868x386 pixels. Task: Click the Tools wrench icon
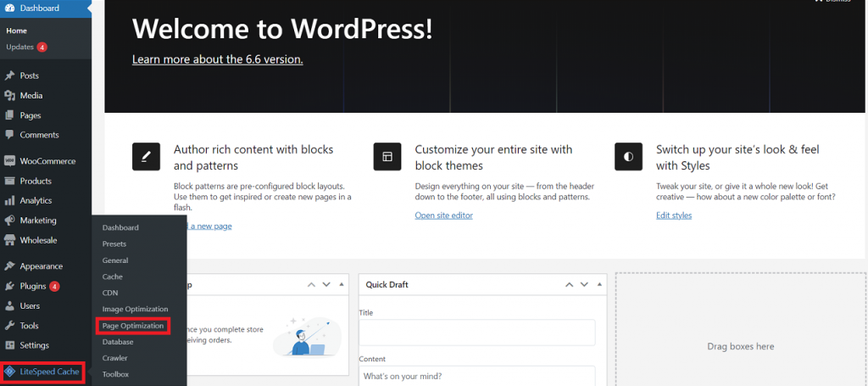9,326
